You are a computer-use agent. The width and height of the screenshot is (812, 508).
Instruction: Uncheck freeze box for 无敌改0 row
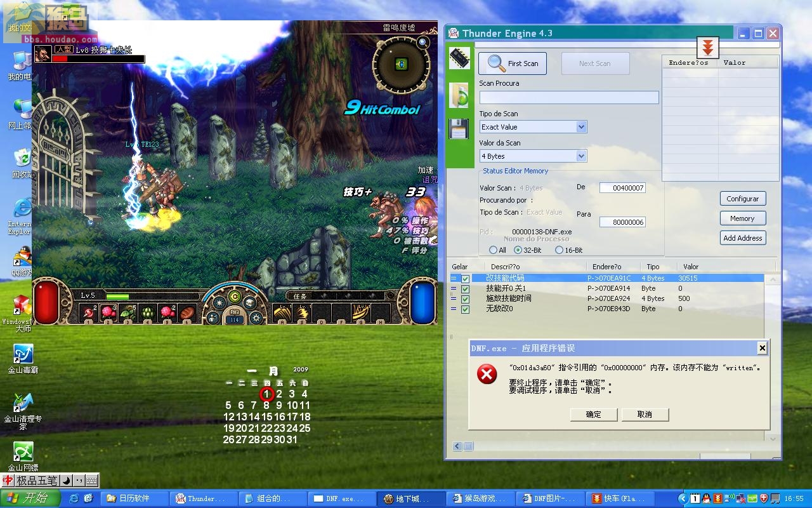point(465,309)
